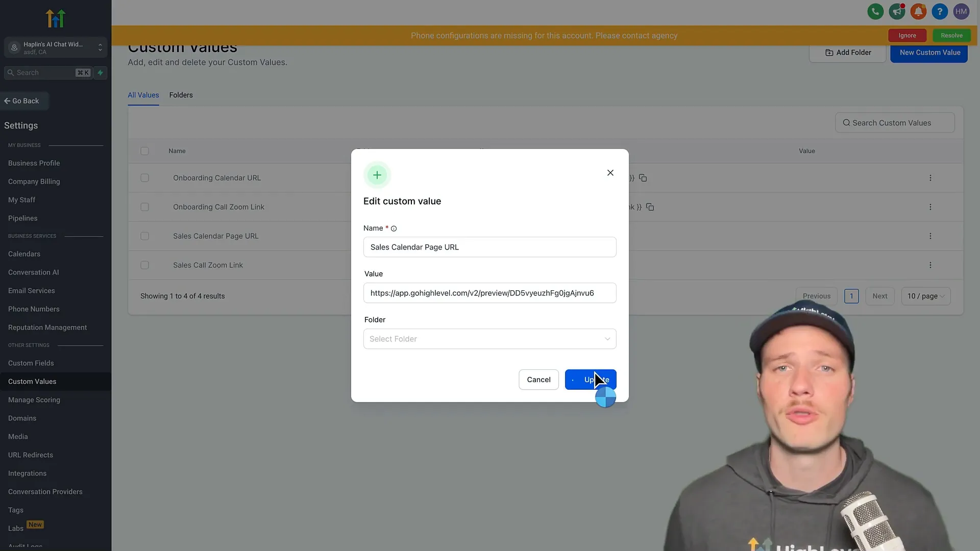
Task: Click the Update button in dialog
Action: pos(591,380)
